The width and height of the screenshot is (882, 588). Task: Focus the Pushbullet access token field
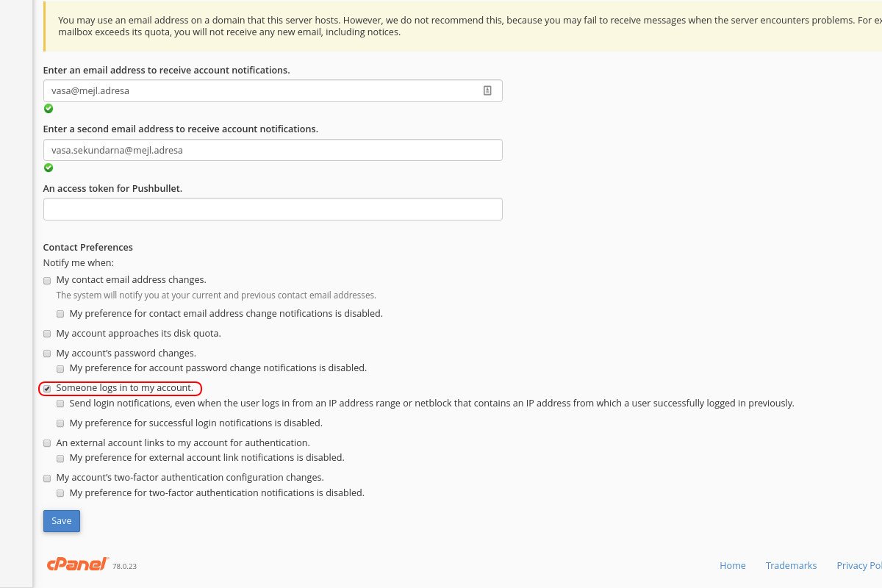pos(273,209)
